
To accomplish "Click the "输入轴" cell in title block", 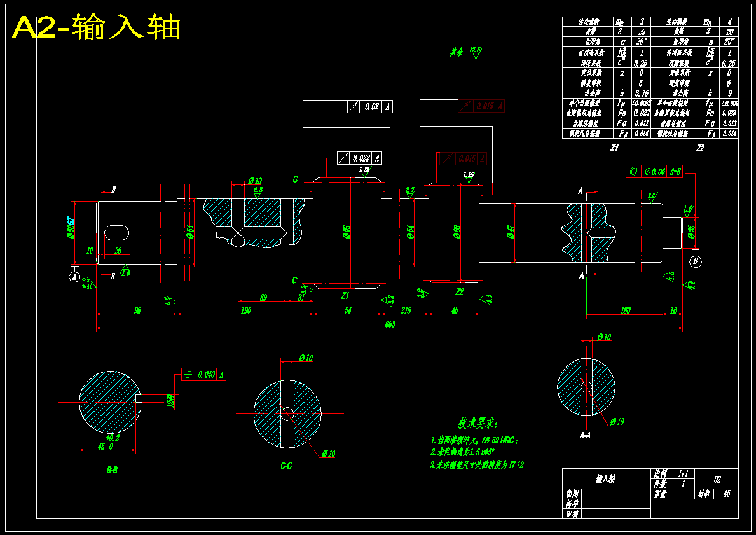I will click(x=605, y=478).
